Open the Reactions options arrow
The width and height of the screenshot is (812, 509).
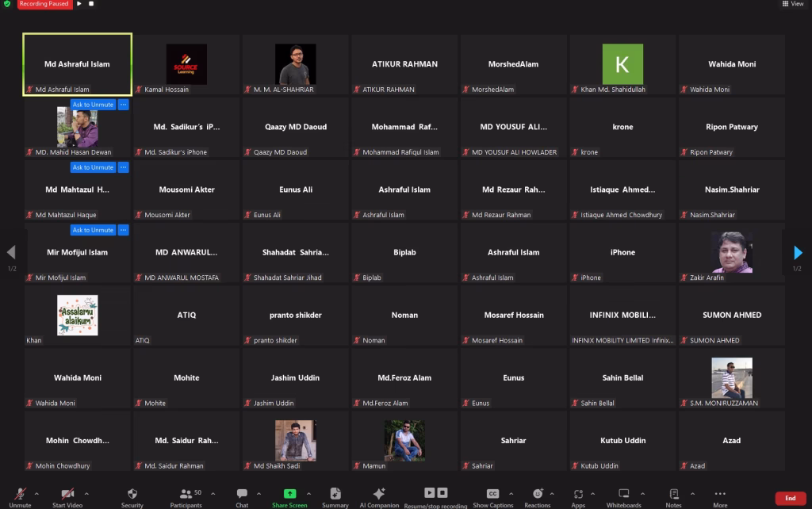[x=555, y=492]
